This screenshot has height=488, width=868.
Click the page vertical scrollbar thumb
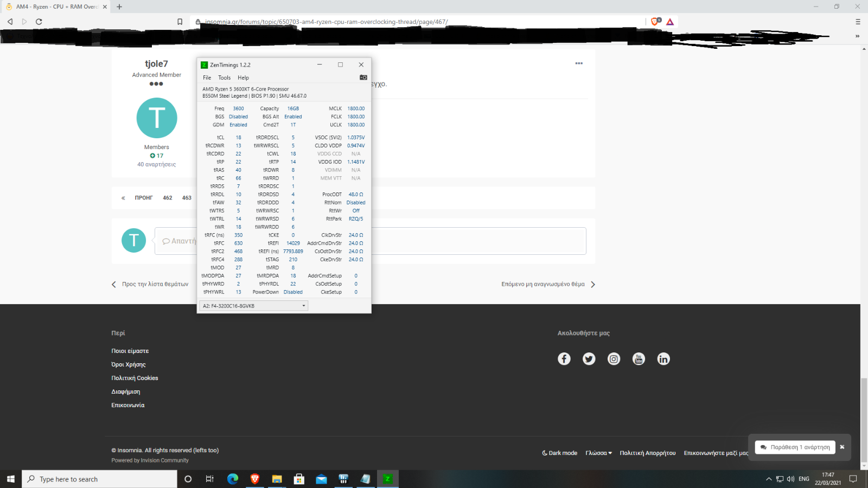(x=864, y=420)
